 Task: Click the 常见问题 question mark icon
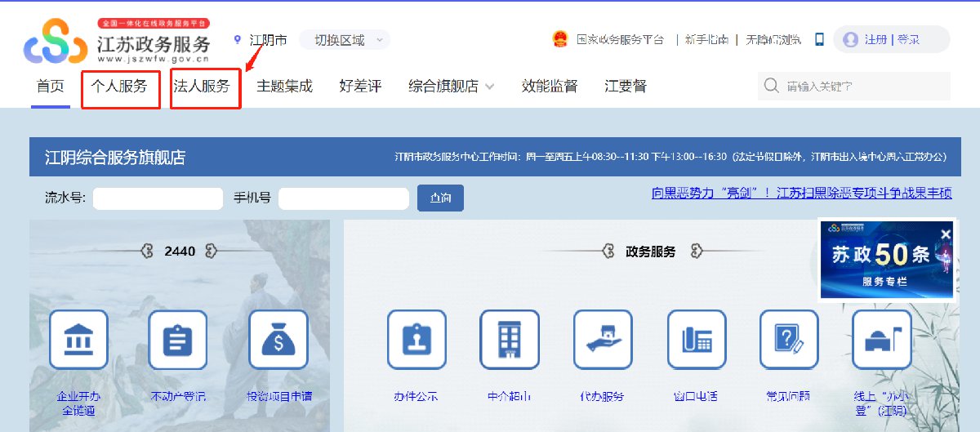pyautogui.click(x=789, y=339)
